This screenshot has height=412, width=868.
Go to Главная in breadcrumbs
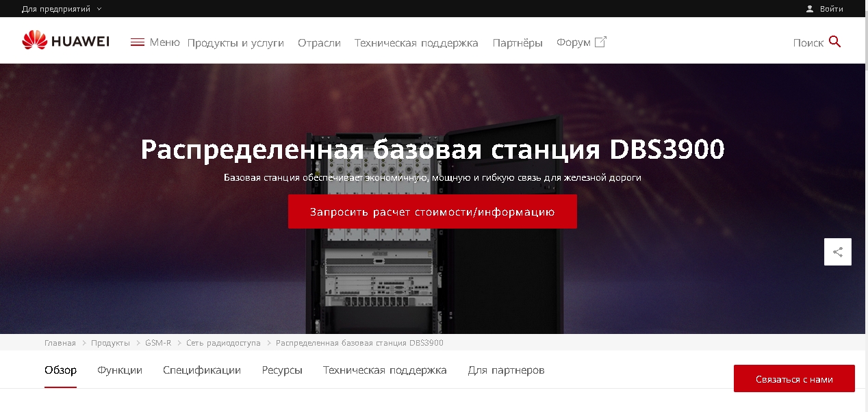(x=60, y=343)
